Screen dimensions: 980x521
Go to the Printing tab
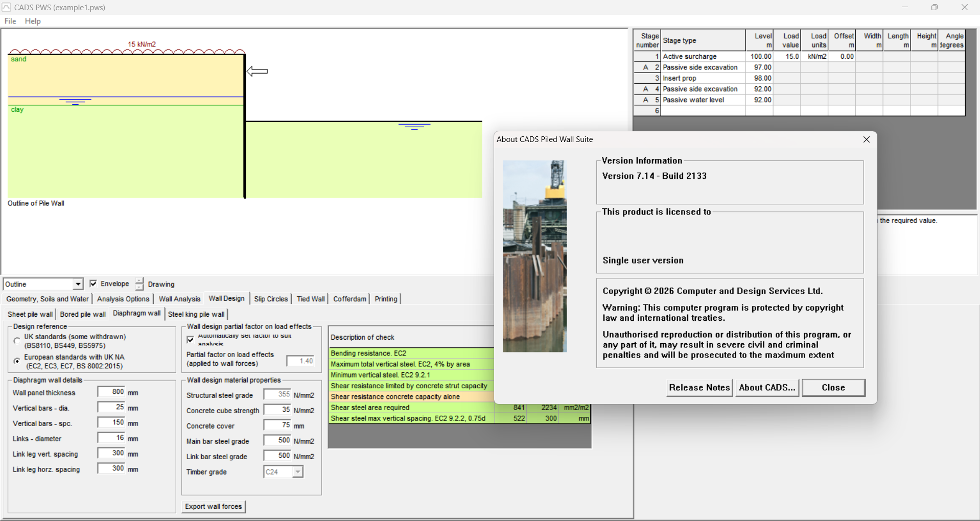(386, 299)
